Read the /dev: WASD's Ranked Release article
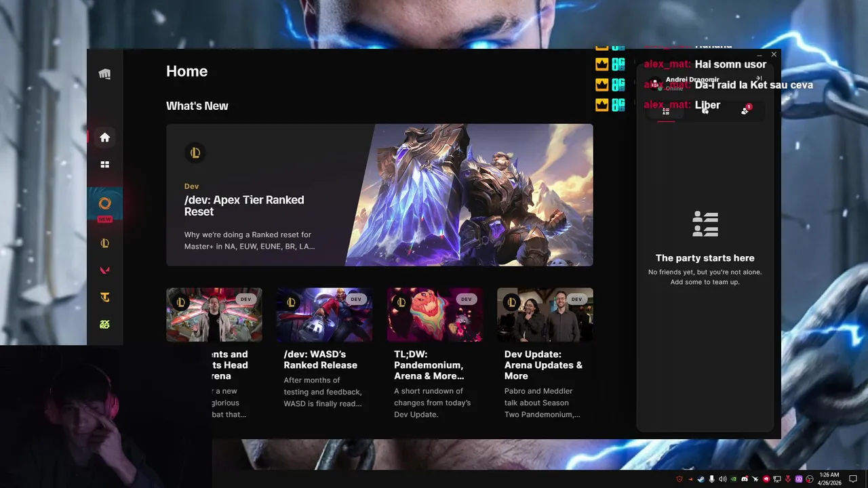Image resolution: width=868 pixels, height=488 pixels. (320, 360)
